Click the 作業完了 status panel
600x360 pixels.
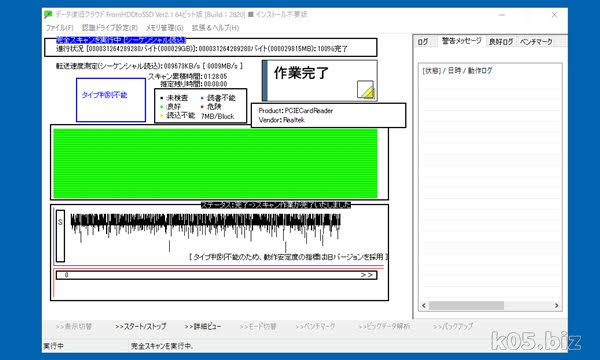(320, 81)
